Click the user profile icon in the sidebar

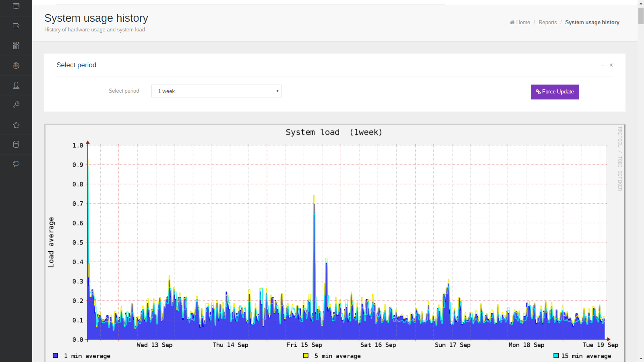16,85
